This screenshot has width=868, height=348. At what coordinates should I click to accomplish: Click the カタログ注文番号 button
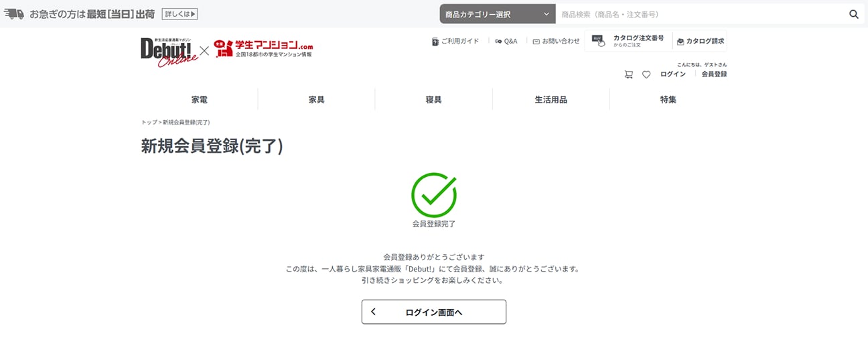pyautogui.click(x=628, y=41)
